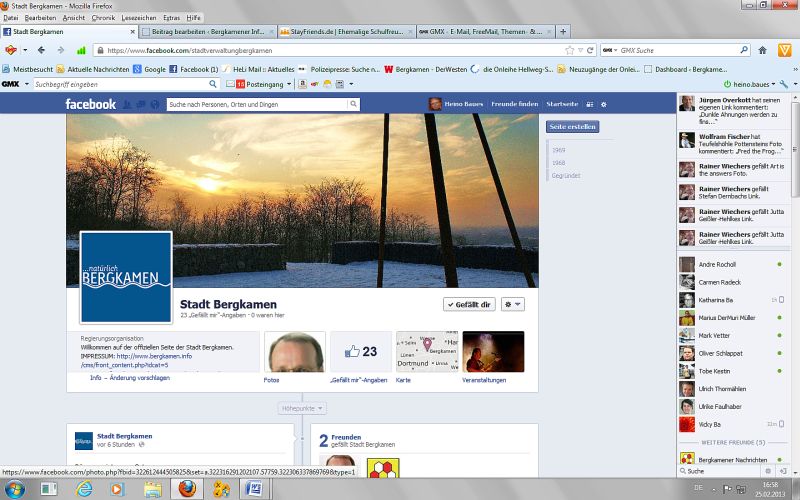This screenshot has height=500, width=800.
Task: Click the Firefox URL address bar
Action: (329, 50)
